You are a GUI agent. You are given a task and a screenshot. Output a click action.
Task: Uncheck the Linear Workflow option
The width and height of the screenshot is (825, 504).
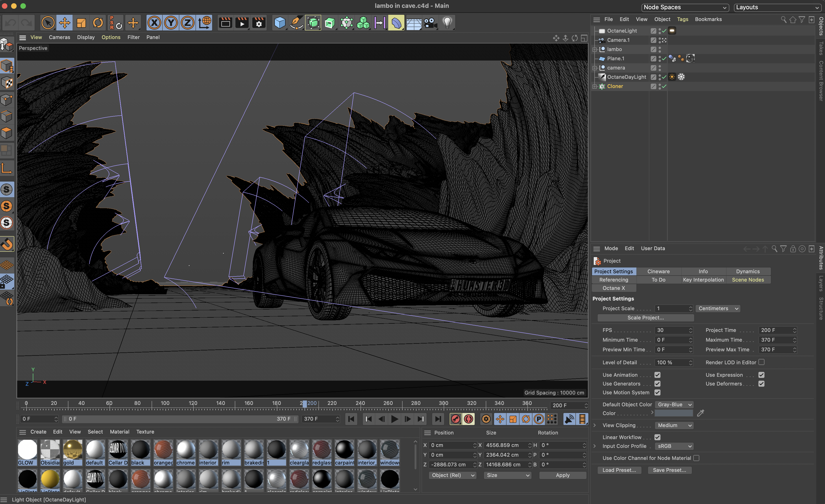click(657, 437)
